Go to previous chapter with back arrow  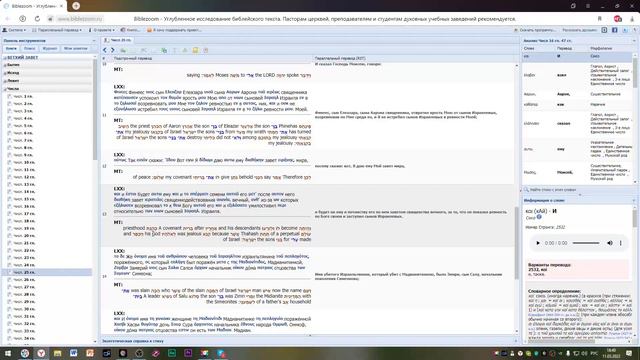(105, 50)
